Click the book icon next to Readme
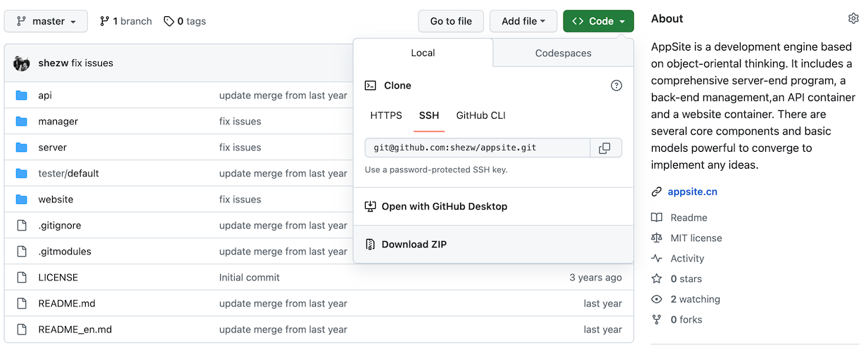This screenshot has height=348, width=868. click(656, 218)
